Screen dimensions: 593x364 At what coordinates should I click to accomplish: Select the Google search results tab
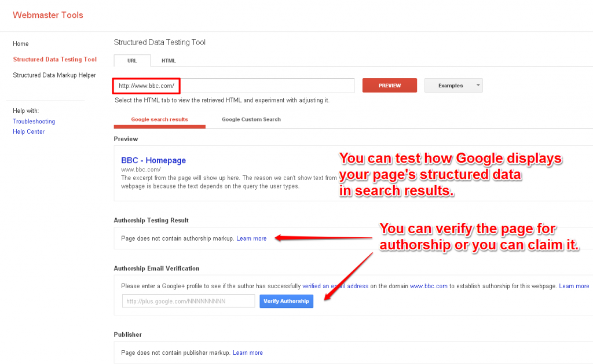160,119
